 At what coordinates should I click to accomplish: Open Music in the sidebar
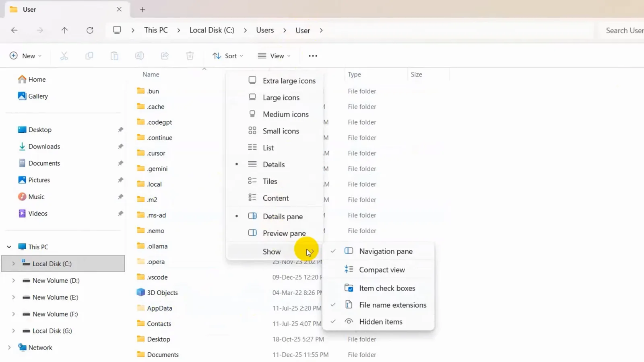[31, 197]
